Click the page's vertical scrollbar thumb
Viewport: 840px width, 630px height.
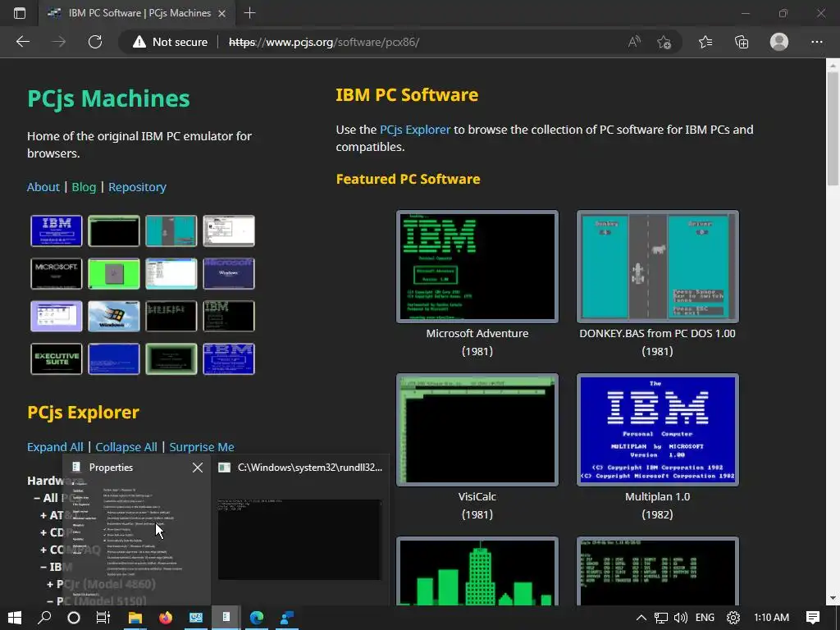point(833,129)
